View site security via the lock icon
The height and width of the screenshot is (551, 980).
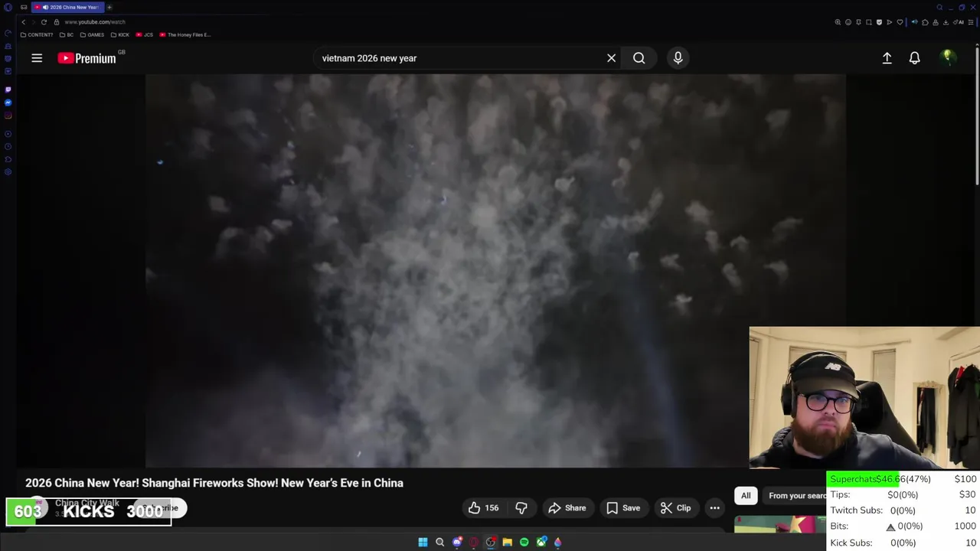pos(57,22)
